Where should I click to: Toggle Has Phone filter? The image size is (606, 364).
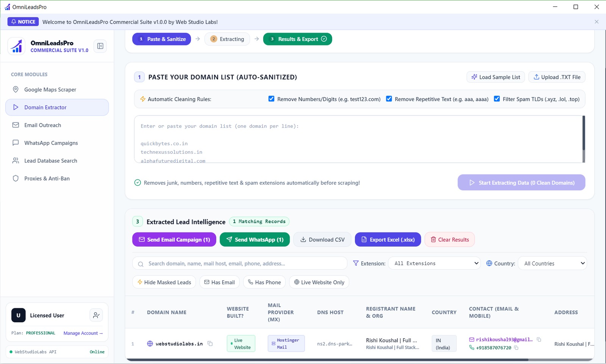pyautogui.click(x=264, y=282)
